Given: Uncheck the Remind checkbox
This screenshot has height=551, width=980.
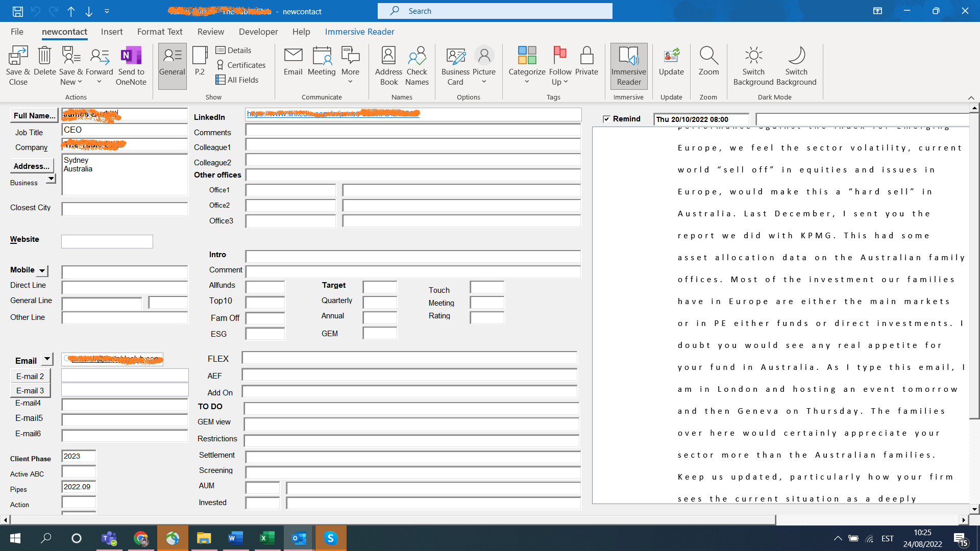Looking at the screenshot, I should coord(606,119).
